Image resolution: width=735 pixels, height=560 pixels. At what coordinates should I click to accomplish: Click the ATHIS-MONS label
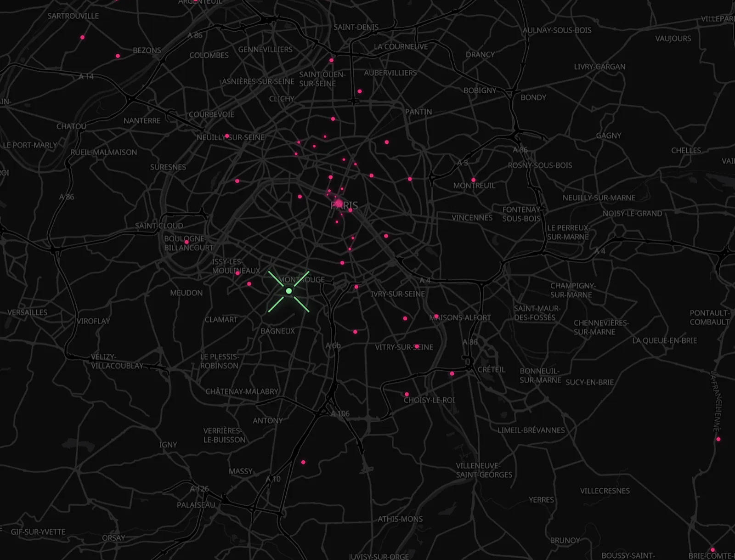pos(400,519)
